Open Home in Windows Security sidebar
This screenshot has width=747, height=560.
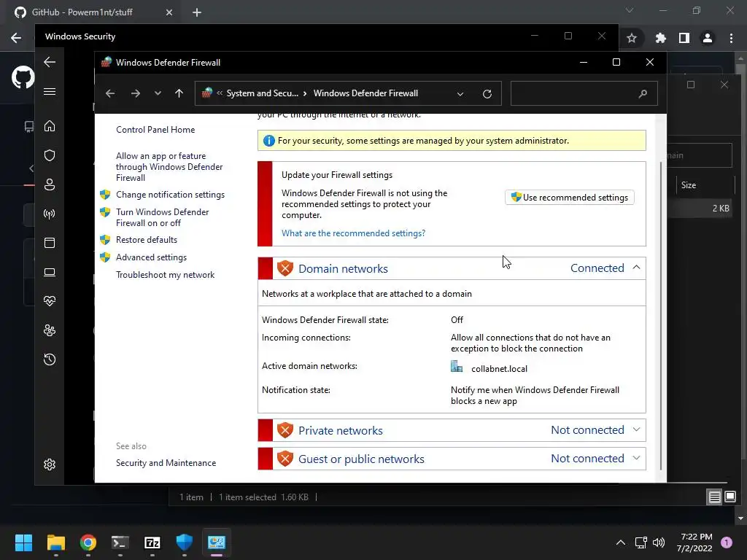[50, 126]
